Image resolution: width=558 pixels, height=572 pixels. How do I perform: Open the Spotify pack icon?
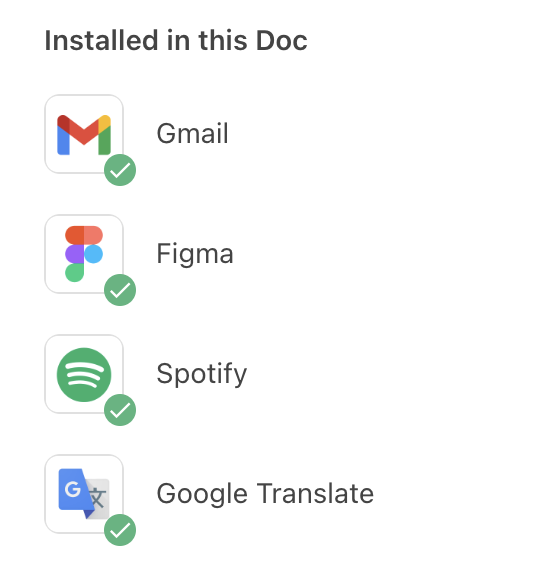(84, 374)
